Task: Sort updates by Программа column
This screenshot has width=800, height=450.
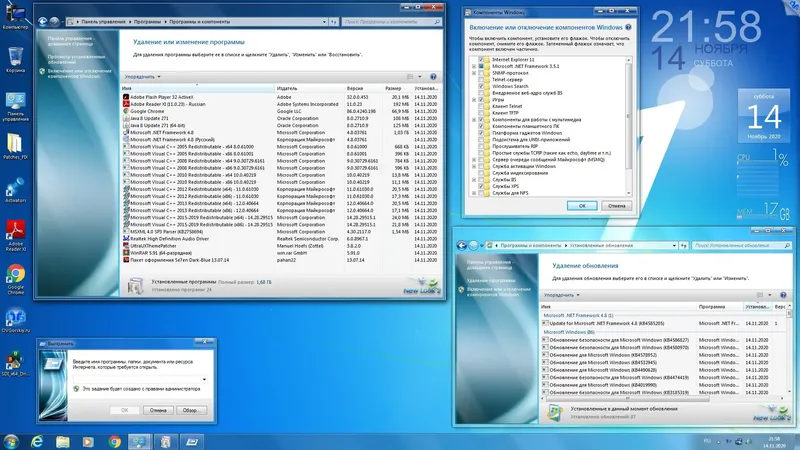Action: [719, 307]
